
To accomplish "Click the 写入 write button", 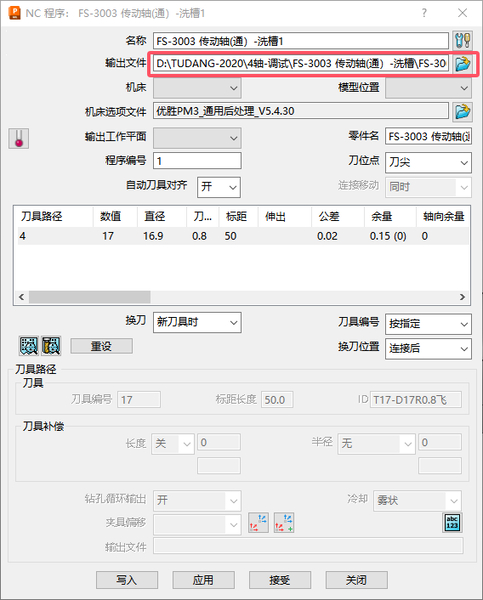I will tap(127, 580).
